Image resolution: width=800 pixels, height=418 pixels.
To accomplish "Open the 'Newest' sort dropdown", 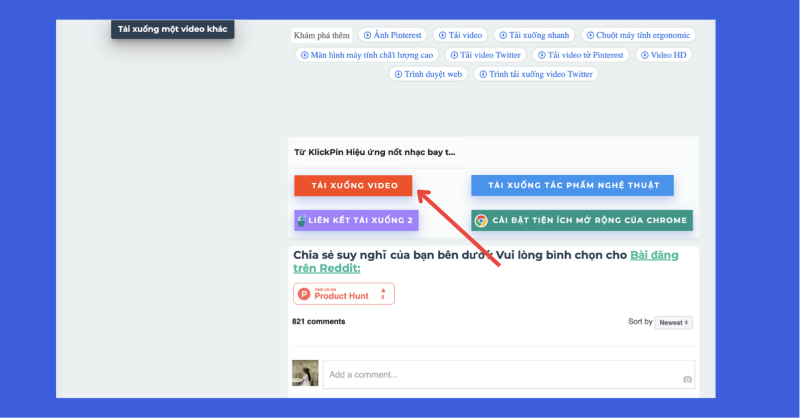I will pyautogui.click(x=673, y=323).
